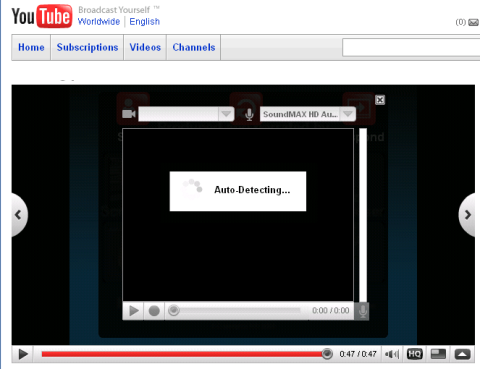The image size is (480, 369).
Task: Open the camera source dropdown
Action: point(186,114)
